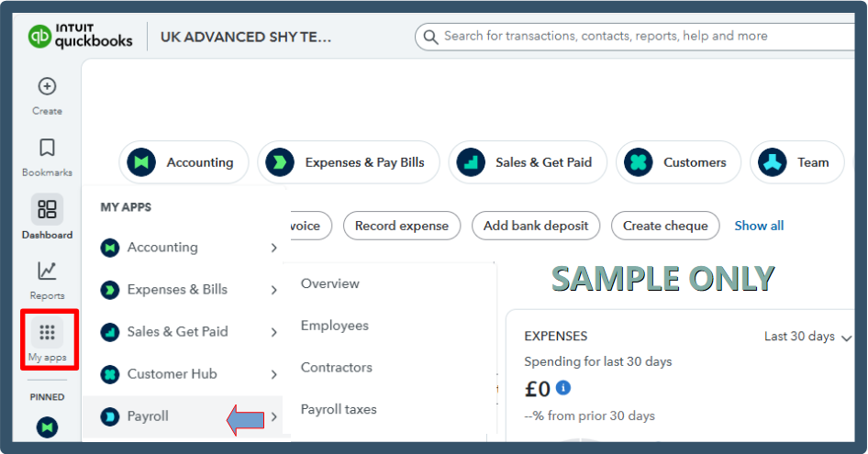Screen dimensions: 868x454
Task: Click the search magnifier icon
Action: pyautogui.click(x=430, y=37)
